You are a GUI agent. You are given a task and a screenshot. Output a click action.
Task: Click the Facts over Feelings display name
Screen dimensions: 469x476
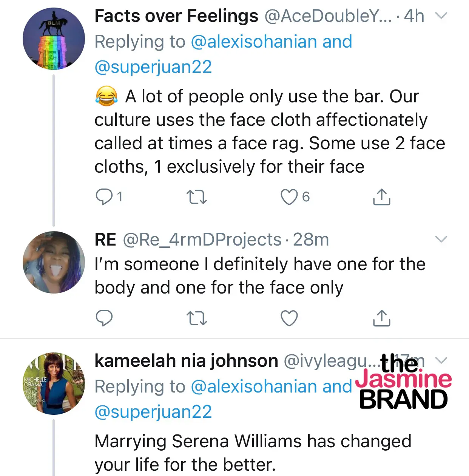[176, 16]
